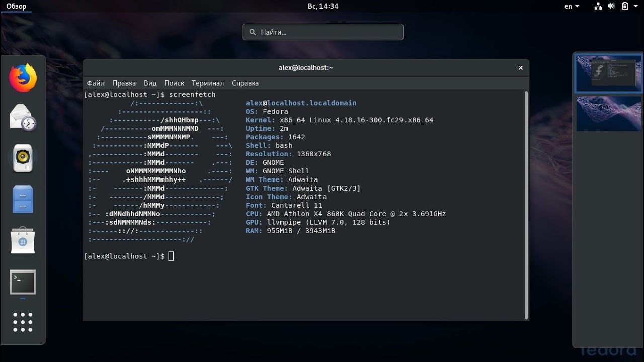
Task: Click the screenfetch command text
Action: pos(192,95)
